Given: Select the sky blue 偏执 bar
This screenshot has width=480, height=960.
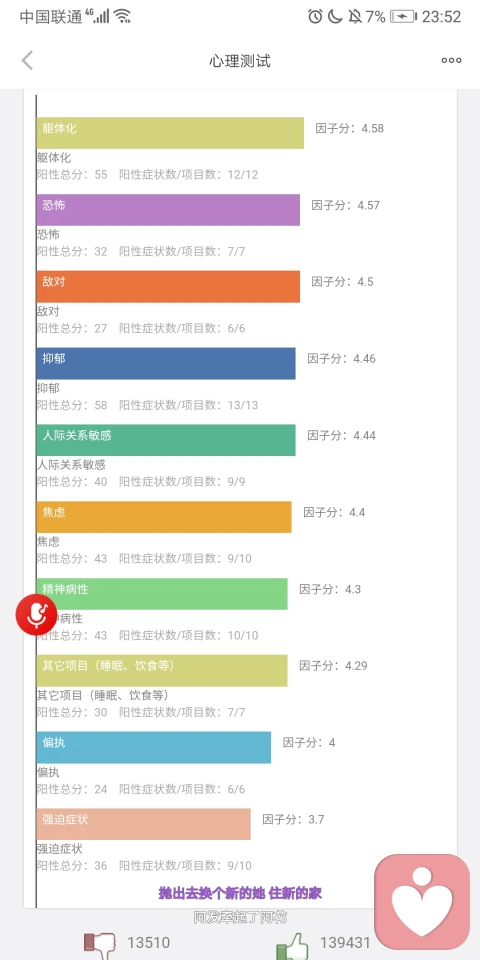Looking at the screenshot, I should coord(154,748).
